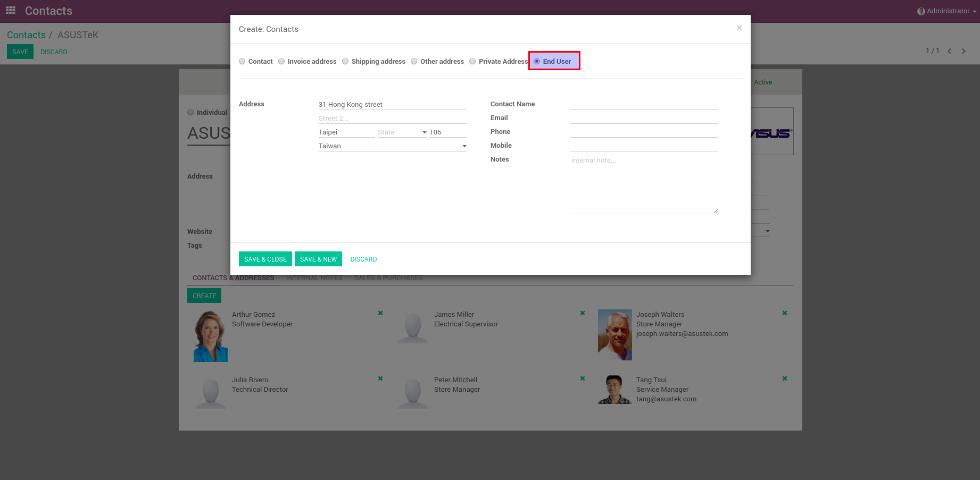Click the Phone input field
The width and height of the screenshot is (980, 480).
tap(644, 132)
